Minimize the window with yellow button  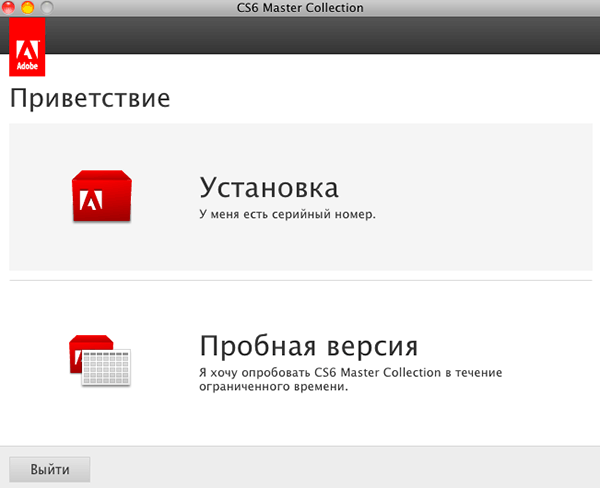tap(27, 7)
